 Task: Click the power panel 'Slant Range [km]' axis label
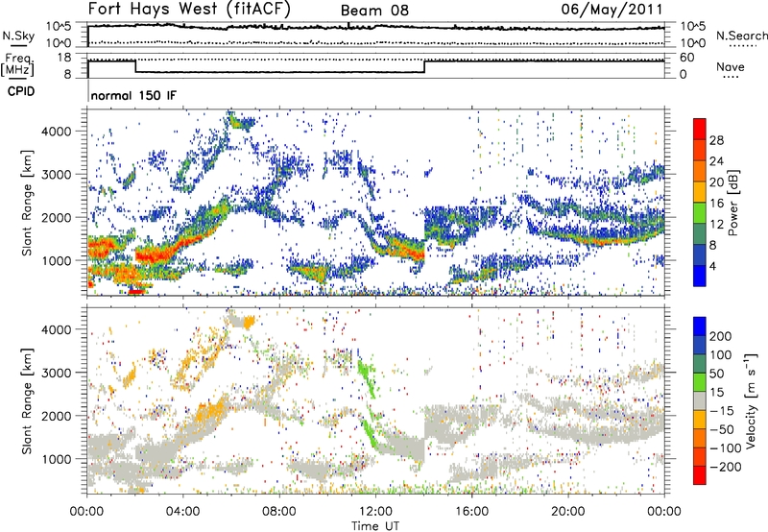27,203
